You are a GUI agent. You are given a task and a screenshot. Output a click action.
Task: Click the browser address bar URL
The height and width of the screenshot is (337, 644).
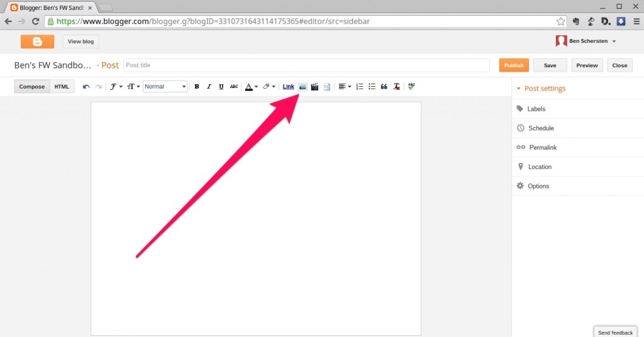(213, 21)
